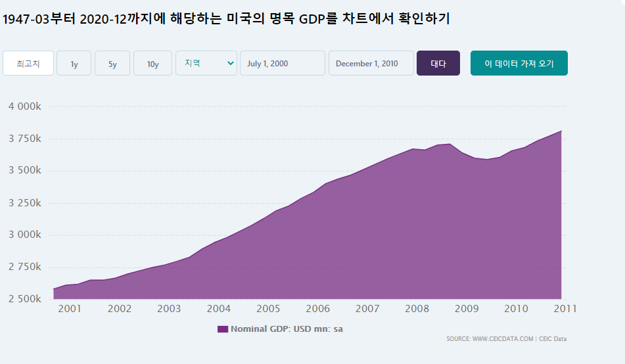This screenshot has width=625, height=364.
Task: Click the 2011 label on the x-axis
Action: (565, 309)
